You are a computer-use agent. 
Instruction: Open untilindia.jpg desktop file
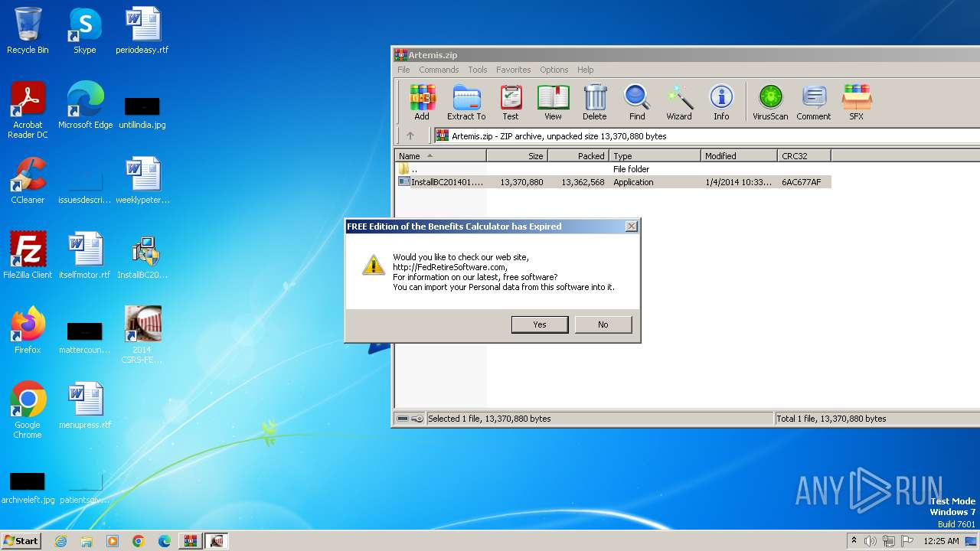click(142, 112)
